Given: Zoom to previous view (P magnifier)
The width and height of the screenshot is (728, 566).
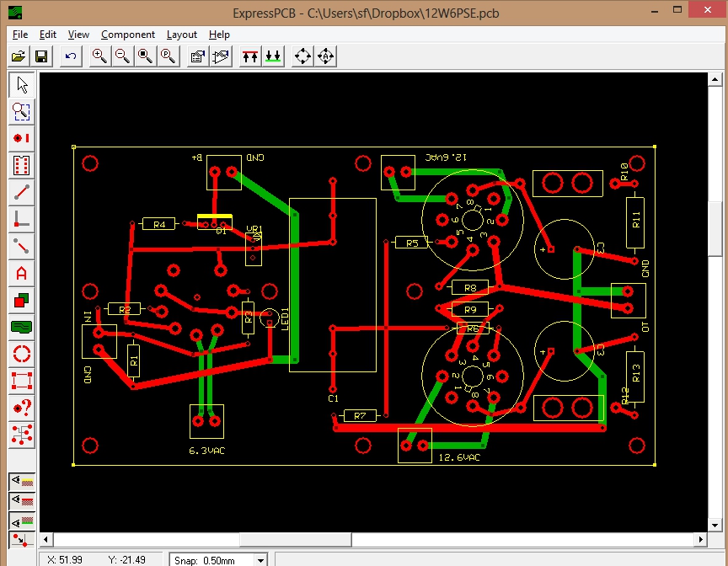Looking at the screenshot, I should (168, 56).
